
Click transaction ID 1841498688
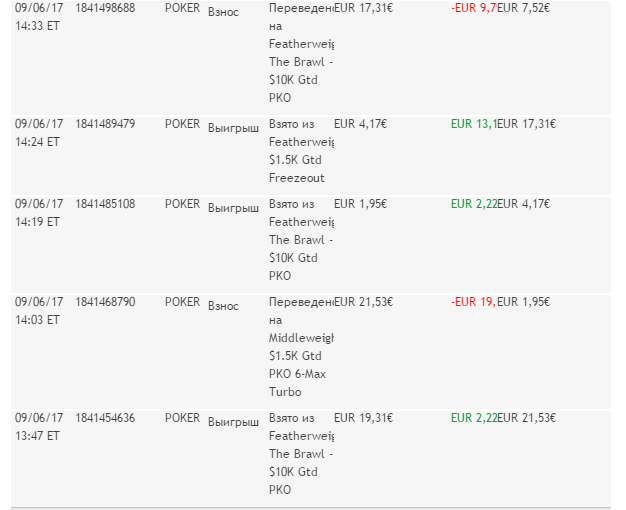(105, 7)
